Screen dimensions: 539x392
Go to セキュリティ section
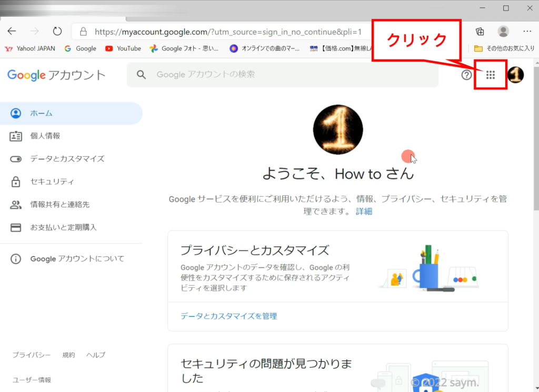click(x=52, y=182)
